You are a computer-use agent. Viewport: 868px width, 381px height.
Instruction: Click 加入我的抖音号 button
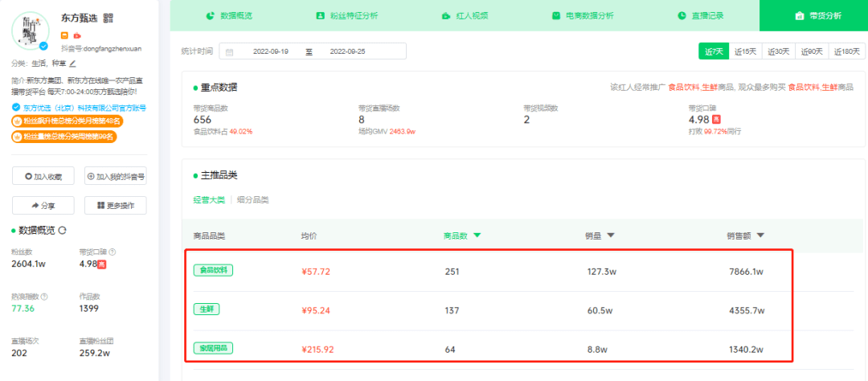click(116, 177)
